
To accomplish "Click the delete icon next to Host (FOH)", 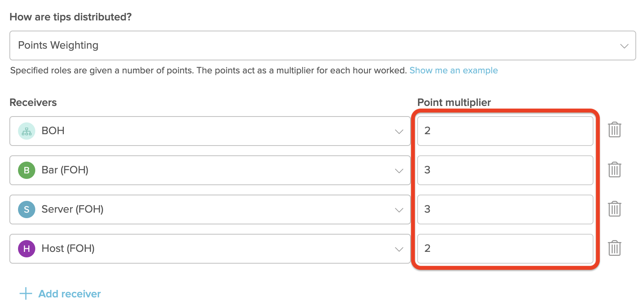I will point(614,248).
